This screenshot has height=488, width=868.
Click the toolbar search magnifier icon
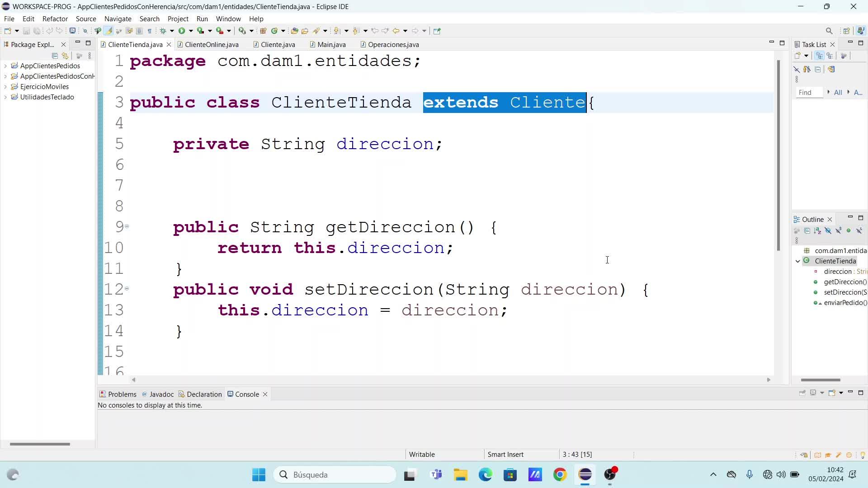pyautogui.click(x=829, y=31)
